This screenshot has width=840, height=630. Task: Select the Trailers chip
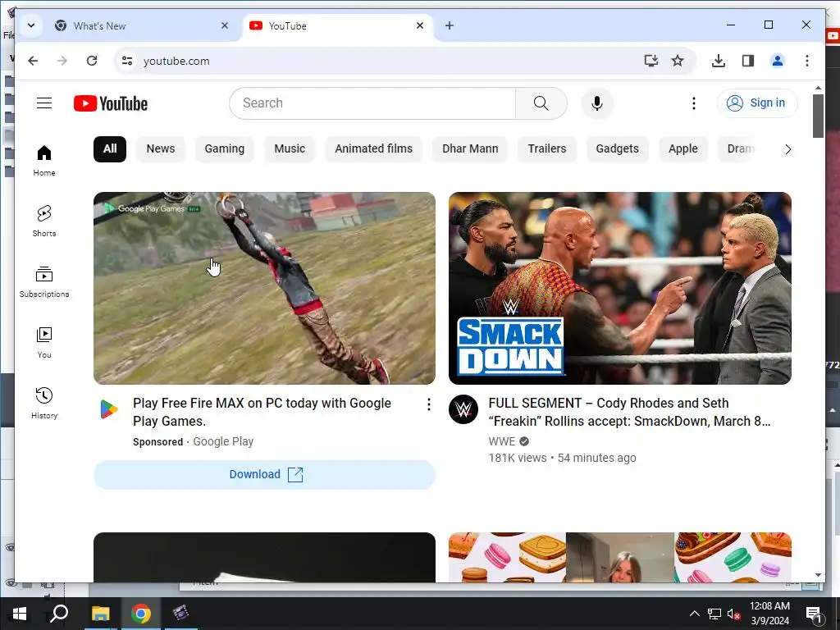pos(547,149)
